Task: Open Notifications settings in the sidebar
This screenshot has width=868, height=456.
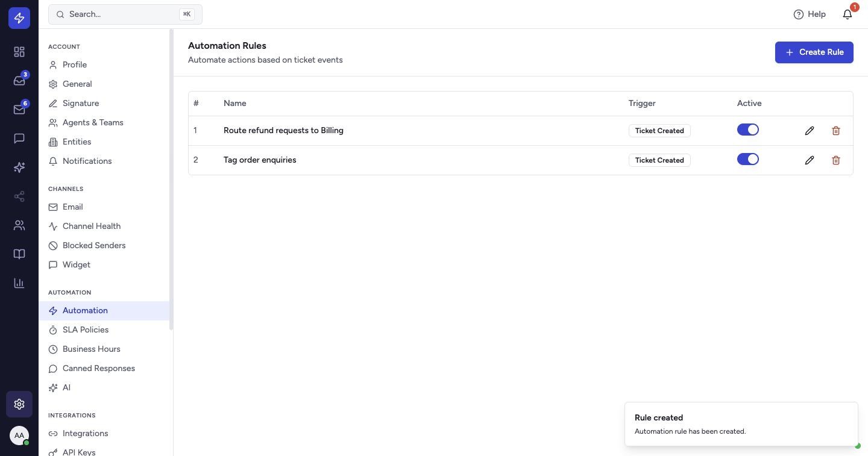Action: (x=104, y=161)
